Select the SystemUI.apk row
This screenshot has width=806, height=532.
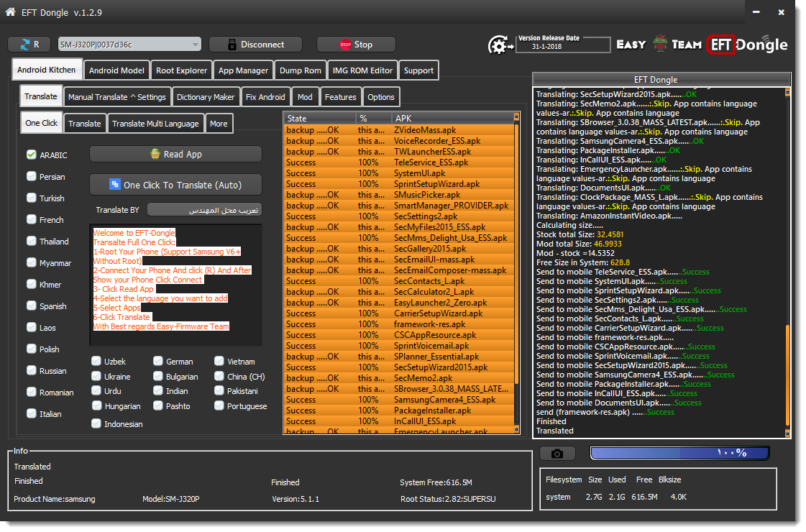point(399,173)
